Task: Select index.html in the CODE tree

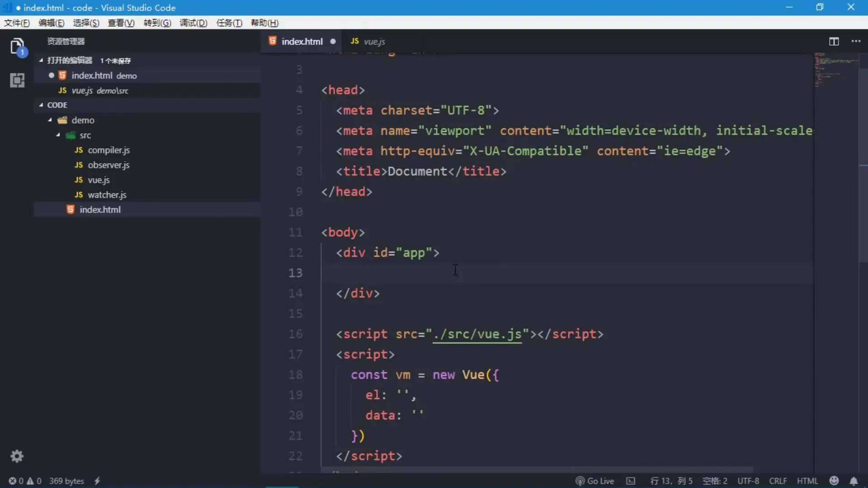Action: pyautogui.click(x=147, y=210)
